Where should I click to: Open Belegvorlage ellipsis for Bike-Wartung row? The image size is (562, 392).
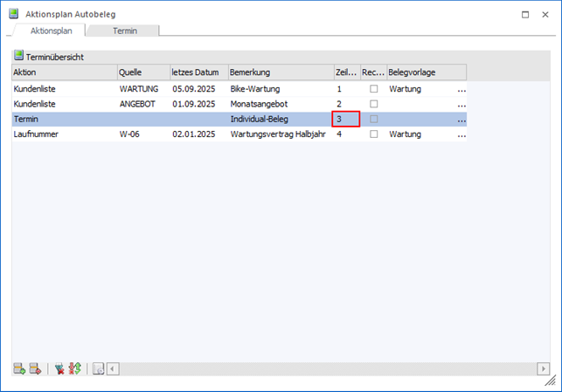tap(461, 89)
